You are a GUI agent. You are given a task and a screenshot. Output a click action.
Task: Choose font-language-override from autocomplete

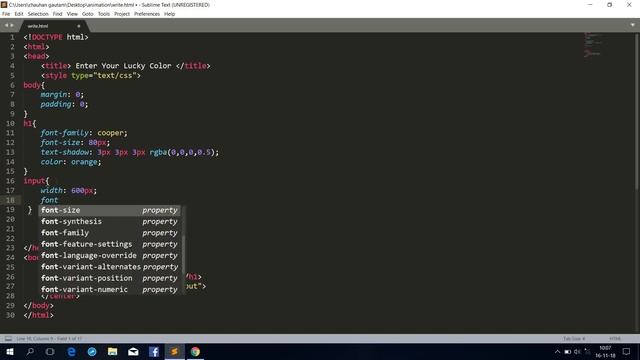pos(110,256)
